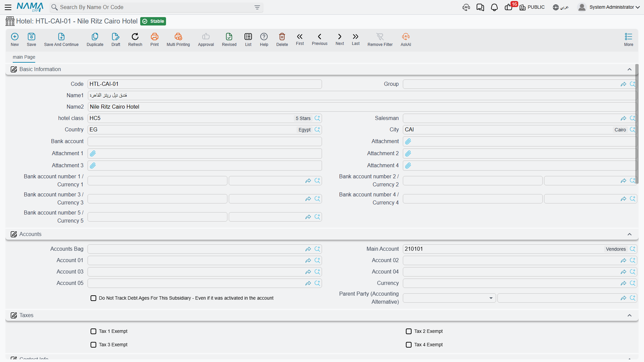Open the chat messages icon
The image size is (644, 362).
[480, 7]
